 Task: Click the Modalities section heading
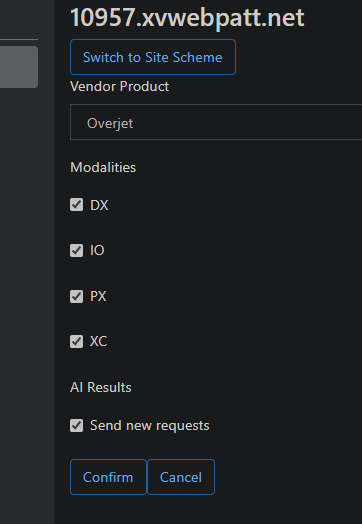[103, 167]
